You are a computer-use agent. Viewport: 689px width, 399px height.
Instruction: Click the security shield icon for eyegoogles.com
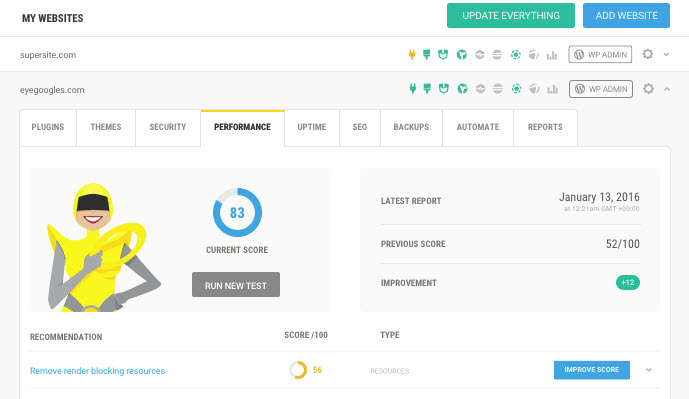pos(444,89)
